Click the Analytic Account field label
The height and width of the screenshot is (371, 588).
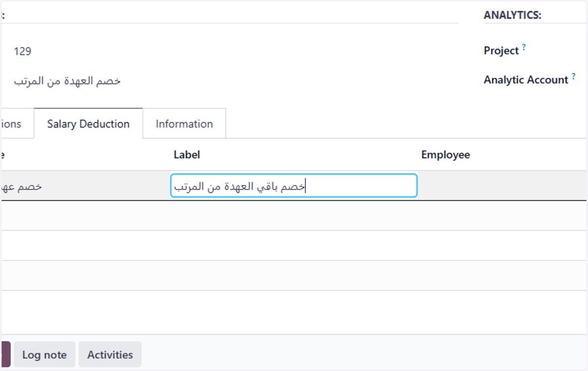coord(526,80)
